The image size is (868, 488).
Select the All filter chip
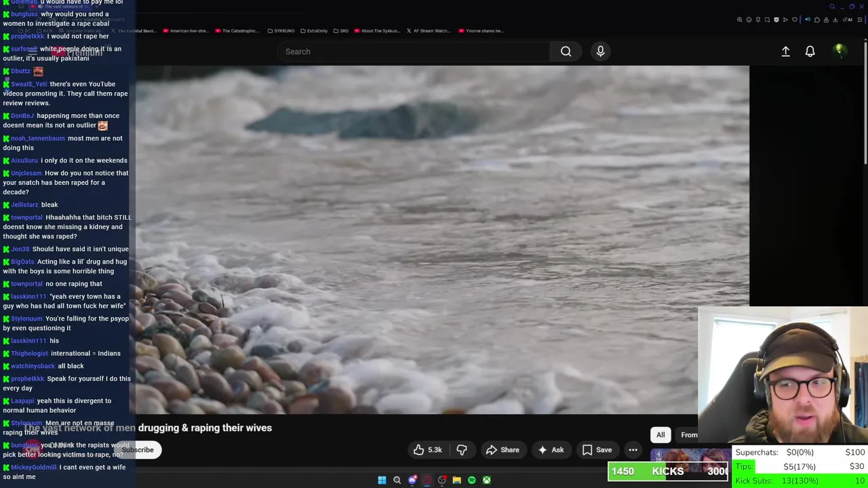click(660, 435)
